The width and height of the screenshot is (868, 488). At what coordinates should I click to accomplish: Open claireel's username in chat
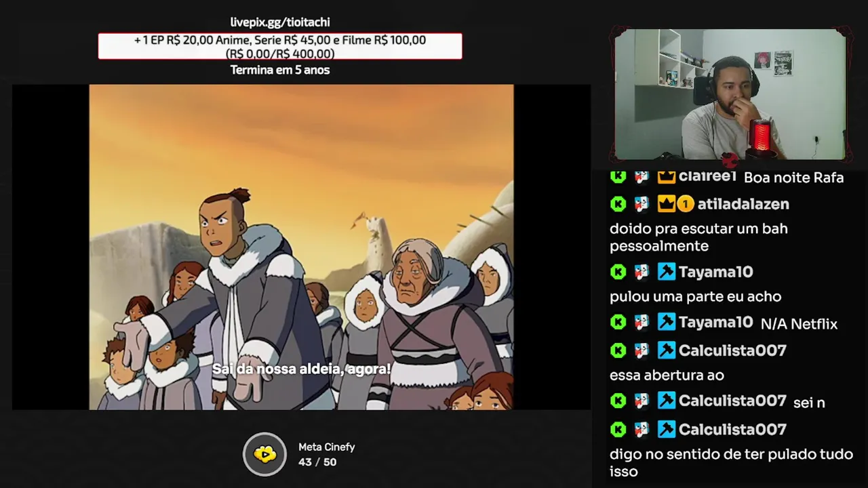707,176
